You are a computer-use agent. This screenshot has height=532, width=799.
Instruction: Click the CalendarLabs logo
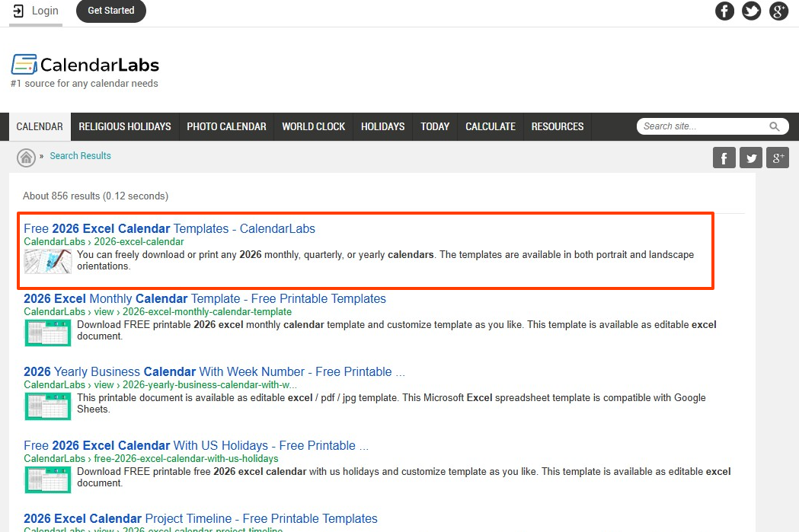click(85, 65)
